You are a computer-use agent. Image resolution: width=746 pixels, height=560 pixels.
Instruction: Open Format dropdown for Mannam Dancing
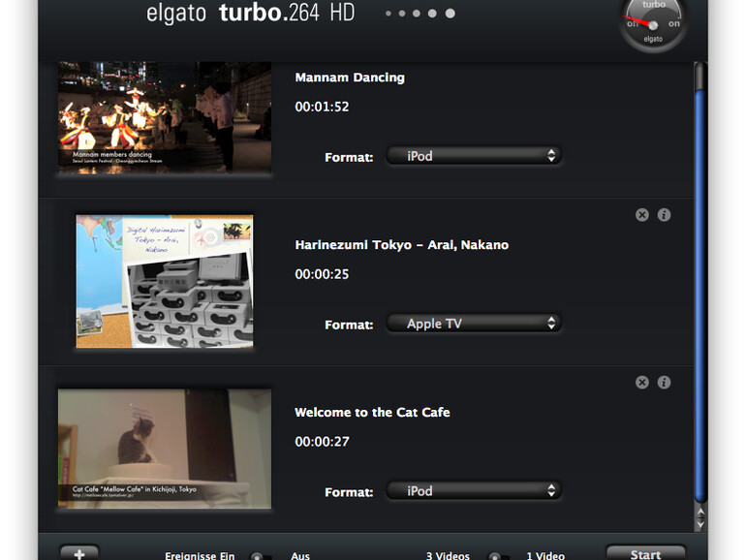coord(474,156)
